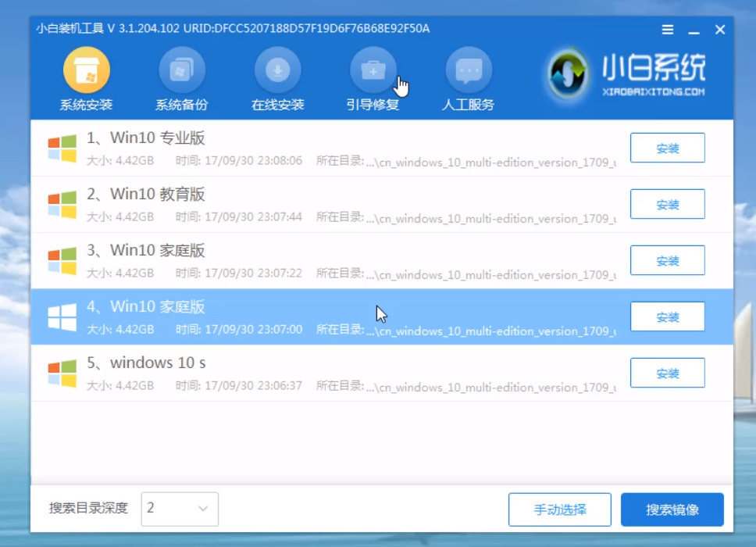Install Win10 教育版 using its 安装 button
756x547 pixels.
click(667, 204)
